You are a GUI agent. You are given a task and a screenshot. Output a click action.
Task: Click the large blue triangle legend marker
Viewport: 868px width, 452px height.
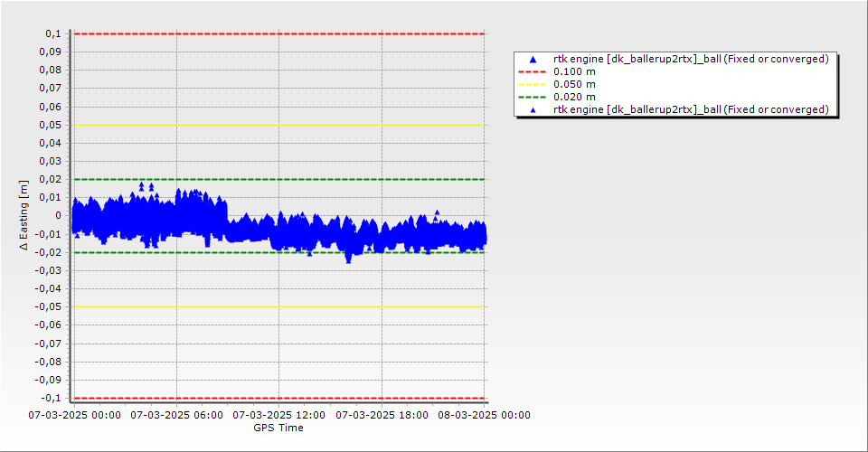533,59
